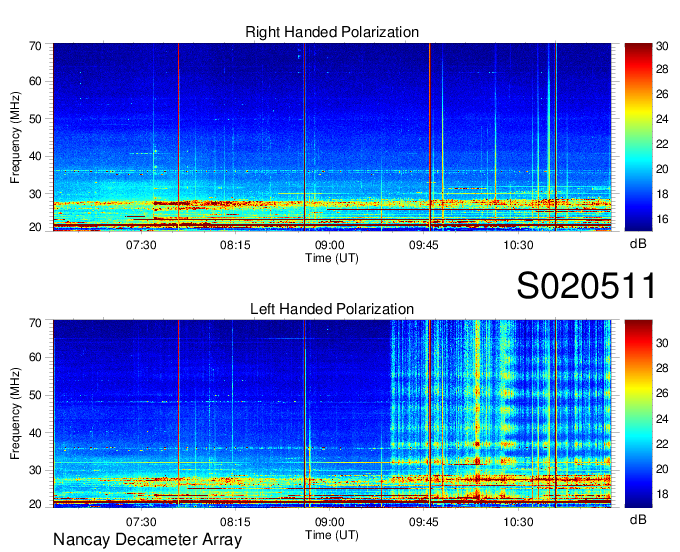
Task: Click the 20 MHz tick on the right-handed plot
Action: coord(35,227)
